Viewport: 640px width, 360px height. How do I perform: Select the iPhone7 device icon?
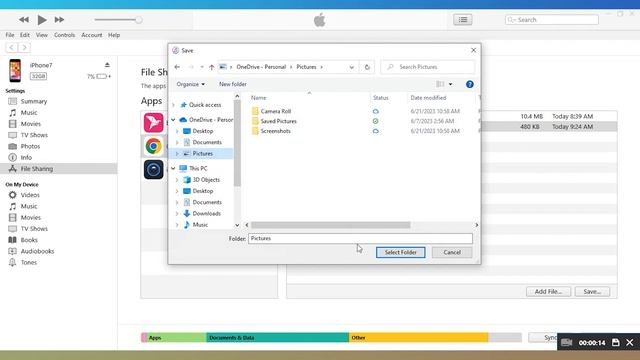click(x=15, y=70)
